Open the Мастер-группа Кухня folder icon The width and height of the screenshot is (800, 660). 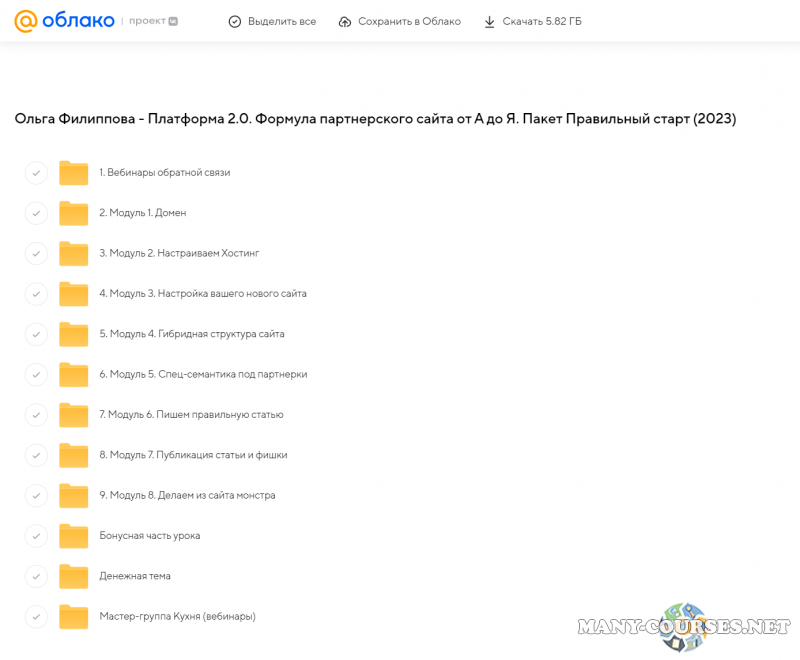(x=73, y=617)
